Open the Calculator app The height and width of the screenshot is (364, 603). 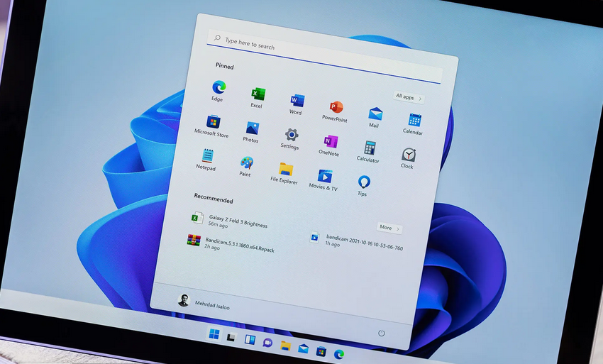click(x=369, y=152)
